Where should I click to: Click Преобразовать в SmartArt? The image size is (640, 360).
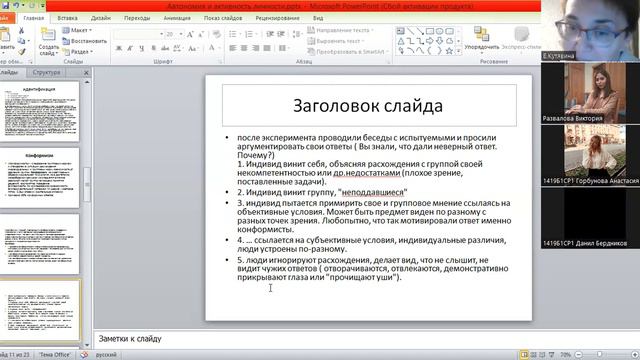[347, 52]
